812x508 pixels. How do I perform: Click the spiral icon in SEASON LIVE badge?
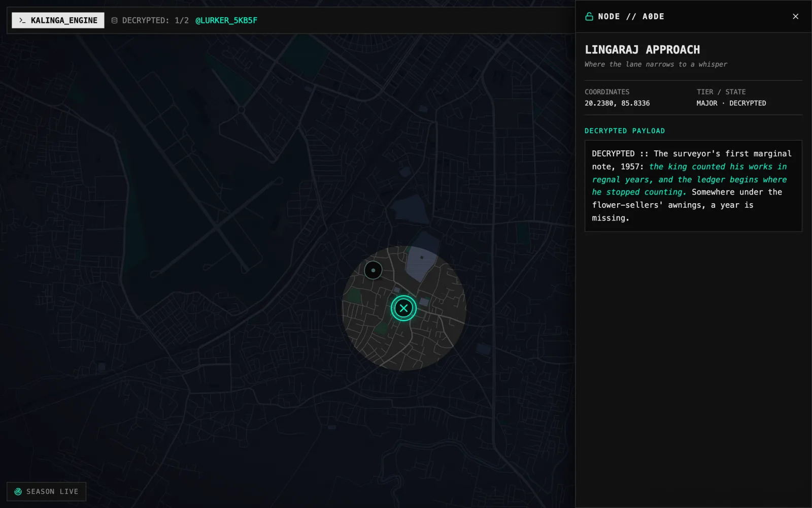[x=18, y=491]
